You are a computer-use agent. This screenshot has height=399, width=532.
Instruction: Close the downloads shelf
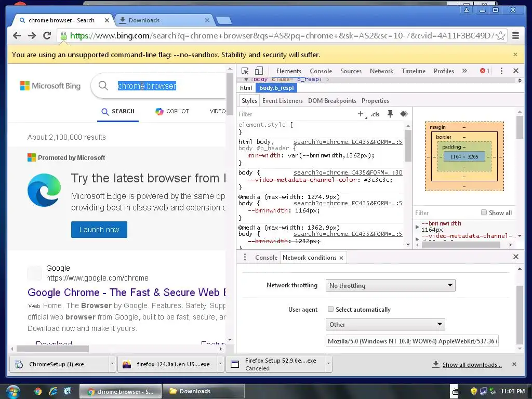point(514,364)
